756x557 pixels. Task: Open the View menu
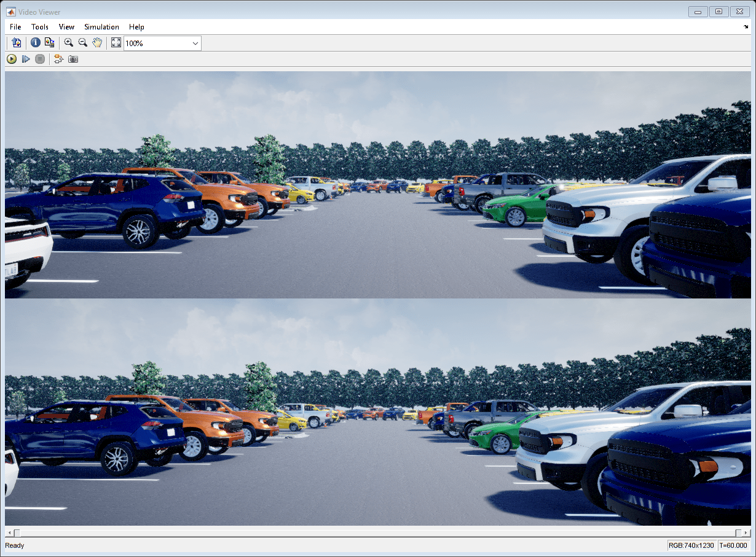pos(66,27)
